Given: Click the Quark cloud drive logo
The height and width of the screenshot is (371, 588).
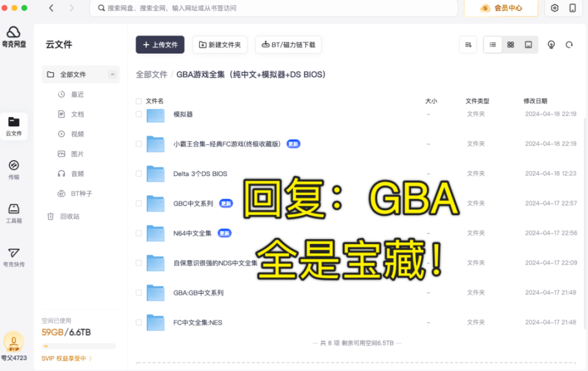Looking at the screenshot, I should click(14, 37).
